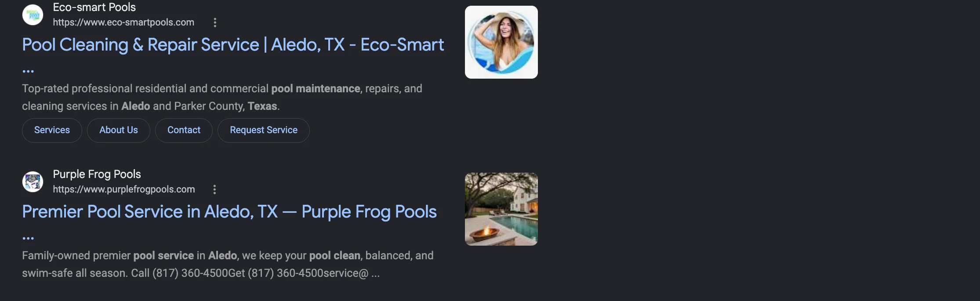Screen dimensions: 980x301
Task: Click the Eco-smart Pools favicon
Action: pyautogui.click(x=33, y=15)
